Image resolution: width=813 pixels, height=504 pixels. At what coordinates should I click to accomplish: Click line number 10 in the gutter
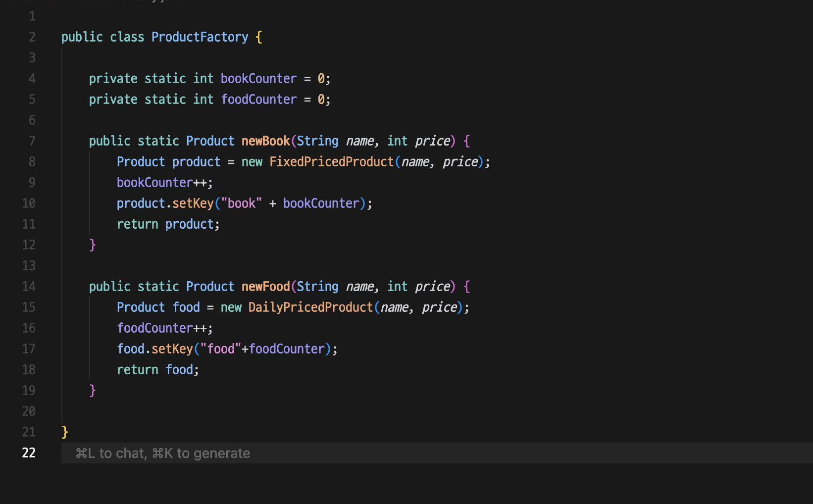pyautogui.click(x=29, y=203)
